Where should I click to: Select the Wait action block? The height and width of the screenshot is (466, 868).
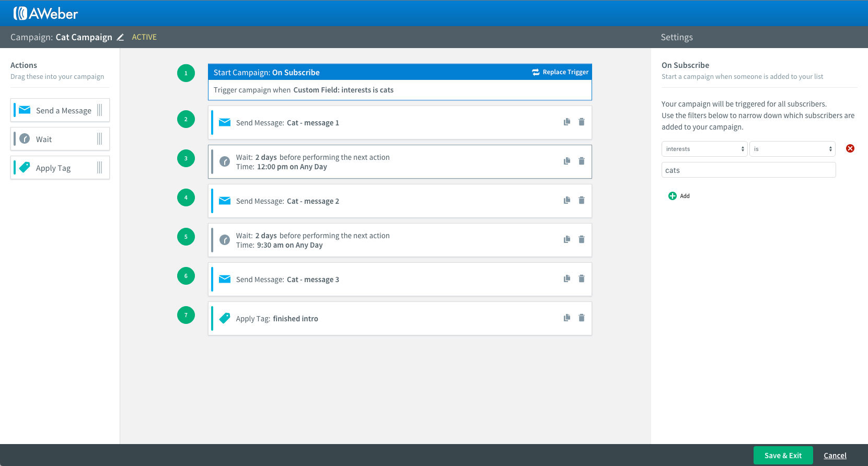60,139
